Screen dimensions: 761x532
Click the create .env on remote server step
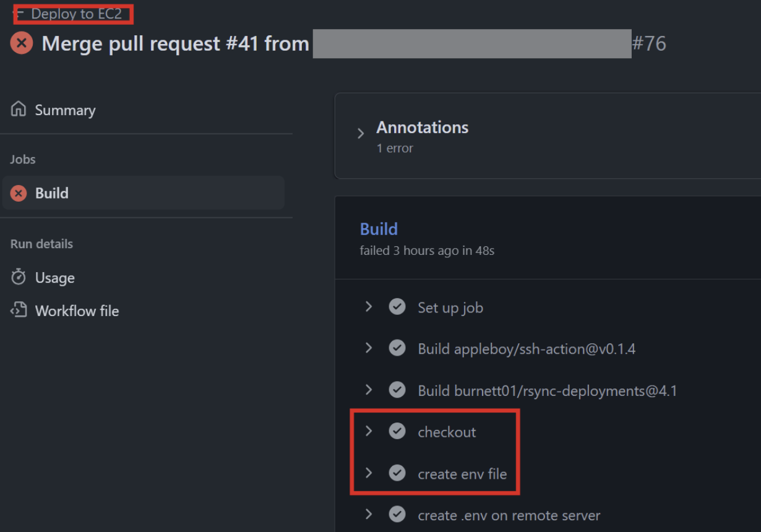[x=509, y=515]
